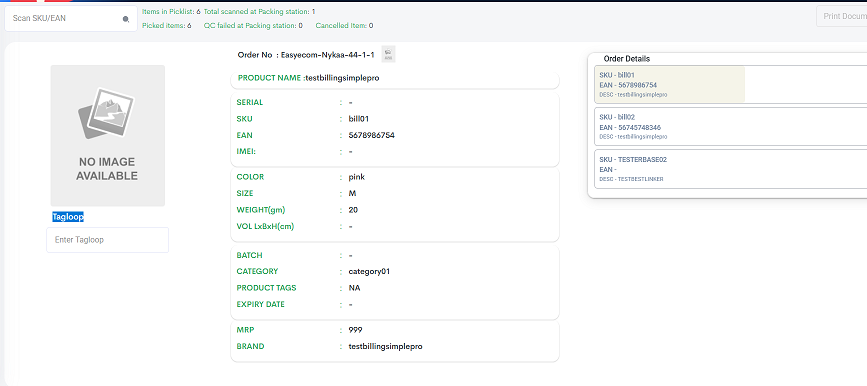Click the SKU value bill01 in product details
This screenshot has height=386, width=867.
tap(358, 119)
